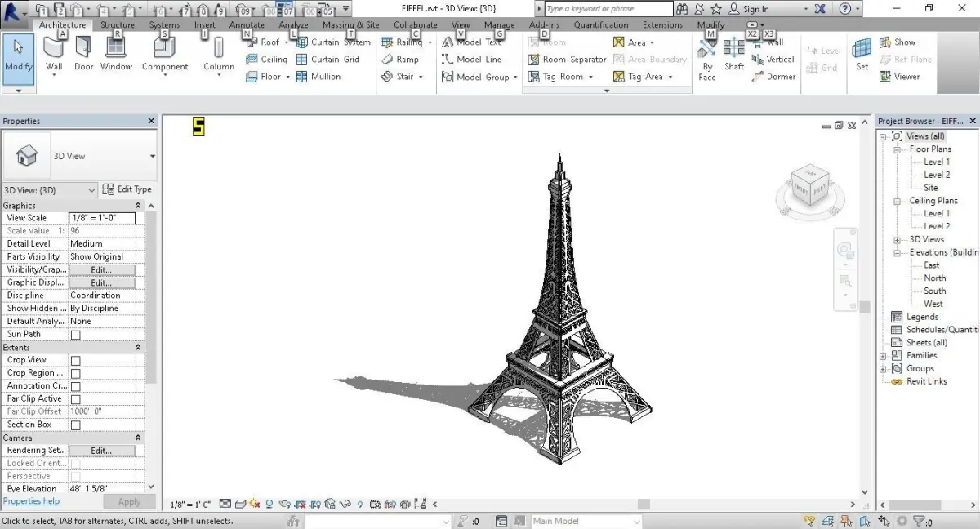This screenshot has width=980, height=529.
Task: Click Edit for Graphic Display Options
Action: [101, 283]
